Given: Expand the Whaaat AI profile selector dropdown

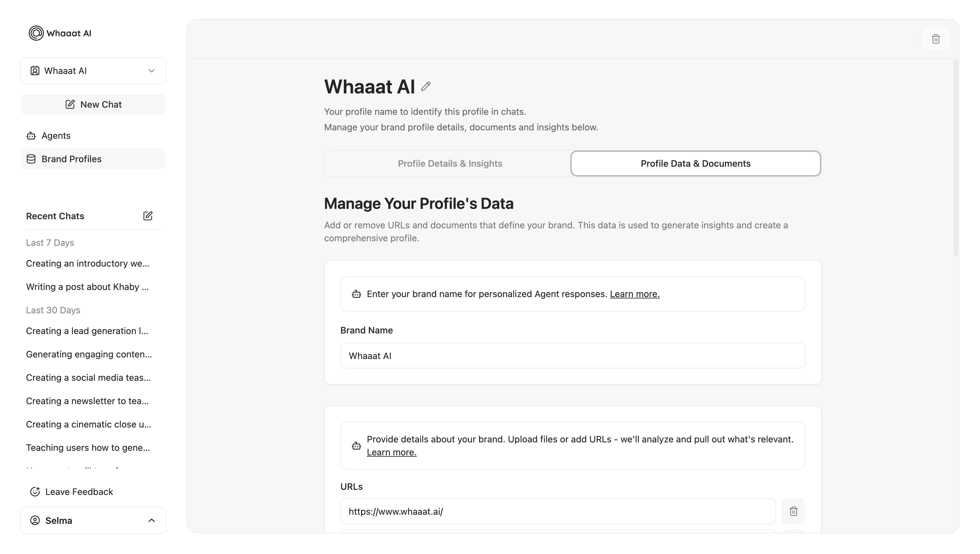Looking at the screenshot, I should (151, 71).
